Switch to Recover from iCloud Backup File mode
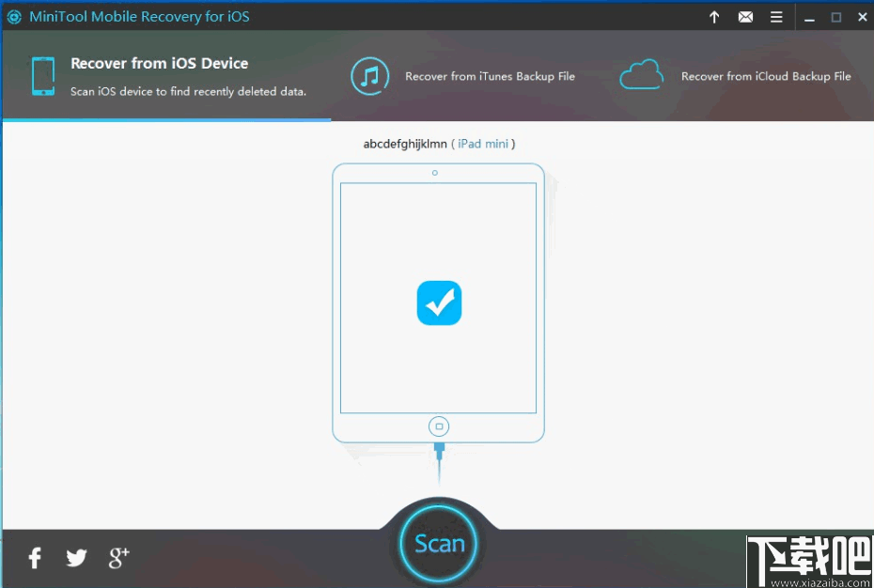874x588 pixels. [x=766, y=76]
